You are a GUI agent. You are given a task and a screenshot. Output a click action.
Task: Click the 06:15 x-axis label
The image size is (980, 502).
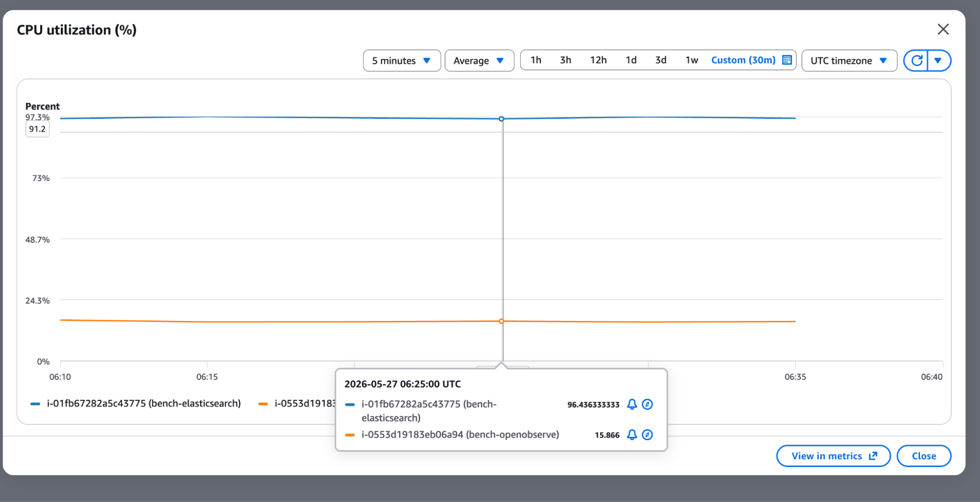coord(207,377)
